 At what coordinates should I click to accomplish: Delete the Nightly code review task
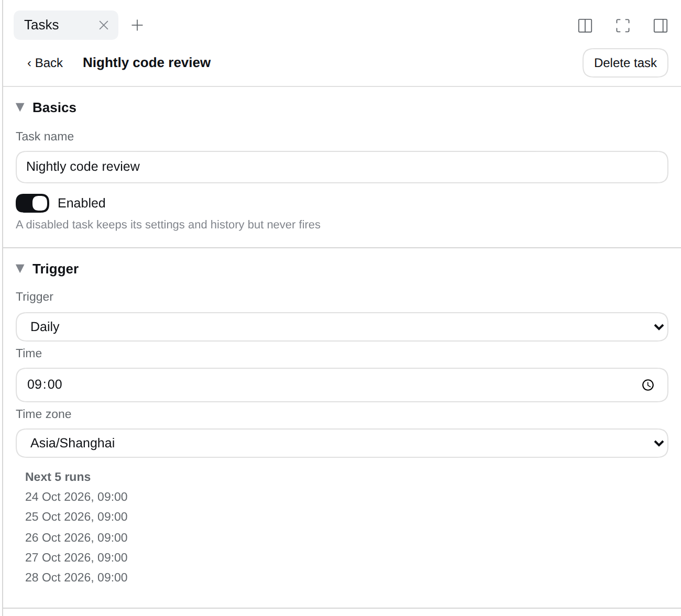pyautogui.click(x=625, y=63)
